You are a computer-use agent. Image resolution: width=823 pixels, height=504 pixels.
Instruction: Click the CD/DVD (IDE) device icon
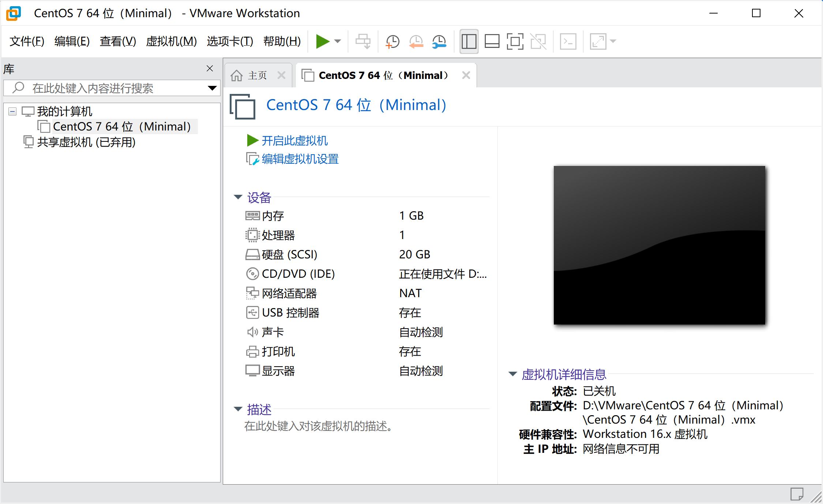252,273
